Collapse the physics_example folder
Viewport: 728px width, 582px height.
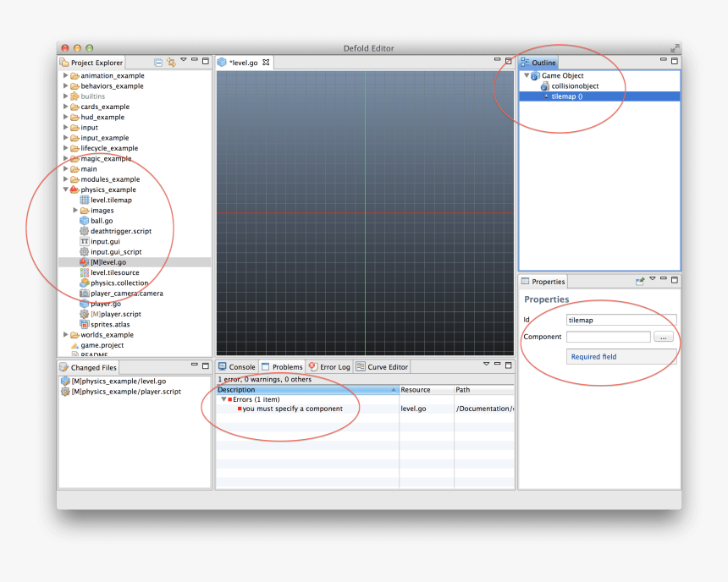65,189
